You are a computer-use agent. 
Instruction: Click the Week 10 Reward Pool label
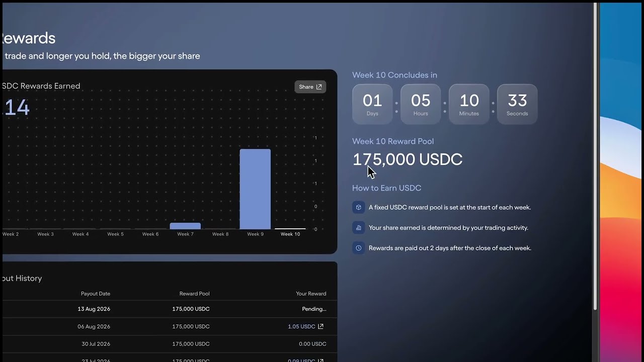point(393,141)
